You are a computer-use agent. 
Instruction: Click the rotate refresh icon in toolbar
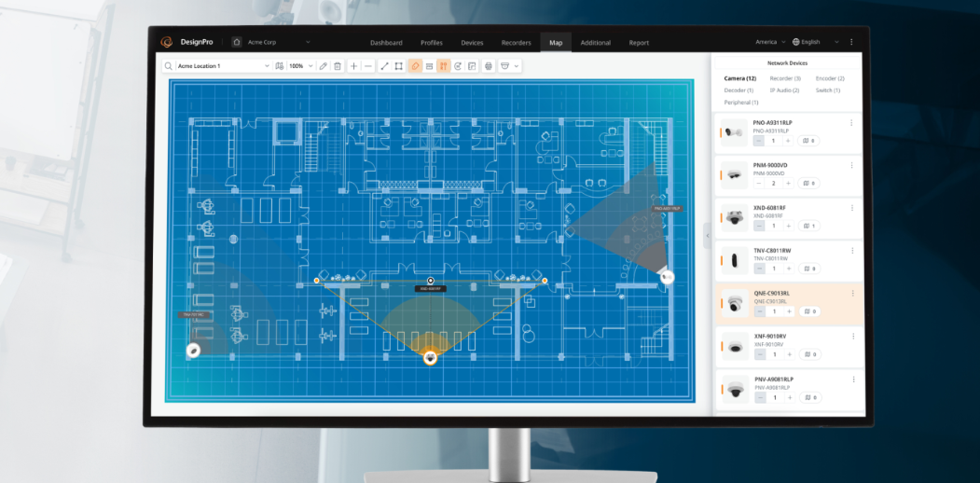pyautogui.click(x=458, y=65)
